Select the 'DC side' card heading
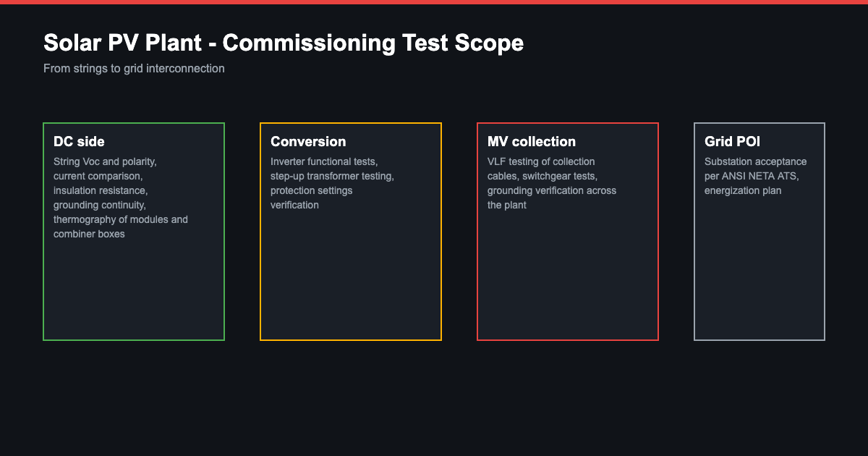This screenshot has height=456, width=868. click(x=79, y=142)
